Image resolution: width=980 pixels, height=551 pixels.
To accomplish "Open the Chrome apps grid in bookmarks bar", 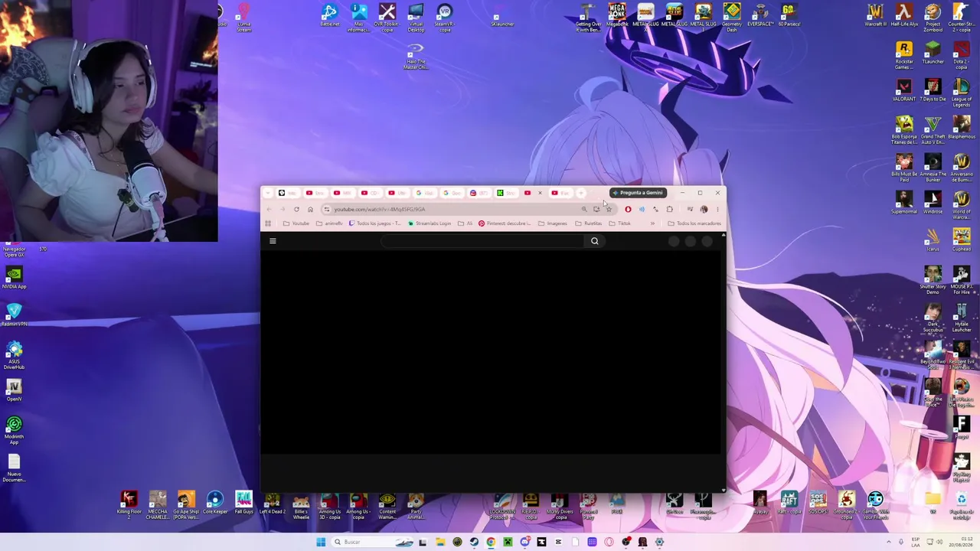I will pyautogui.click(x=268, y=223).
